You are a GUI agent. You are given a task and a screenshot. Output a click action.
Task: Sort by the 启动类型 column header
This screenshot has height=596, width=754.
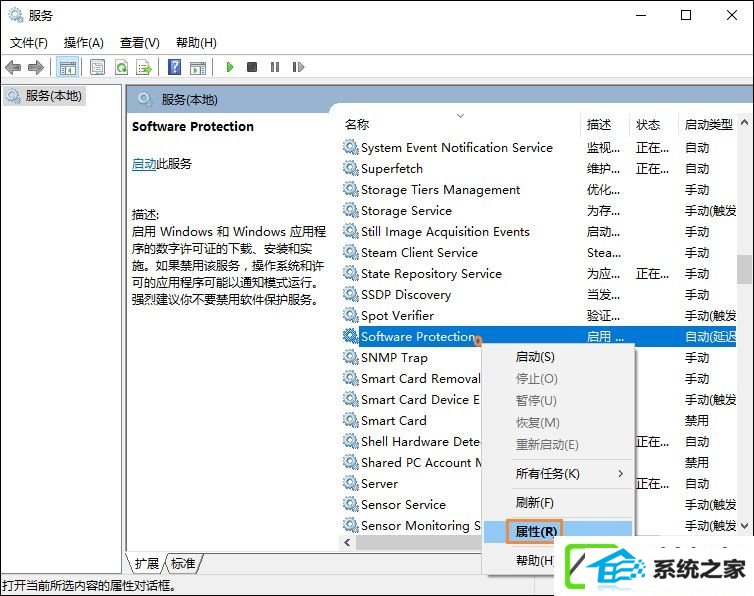point(708,125)
